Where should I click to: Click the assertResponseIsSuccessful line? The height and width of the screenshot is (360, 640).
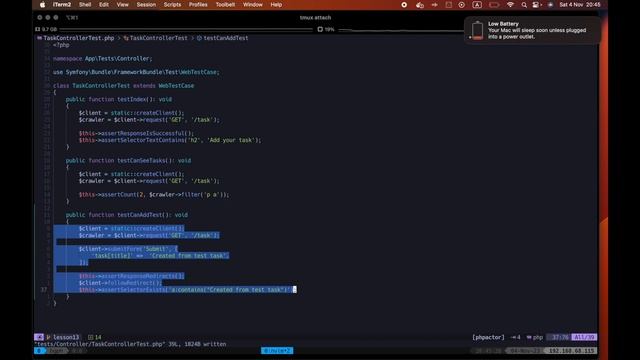(x=136, y=133)
